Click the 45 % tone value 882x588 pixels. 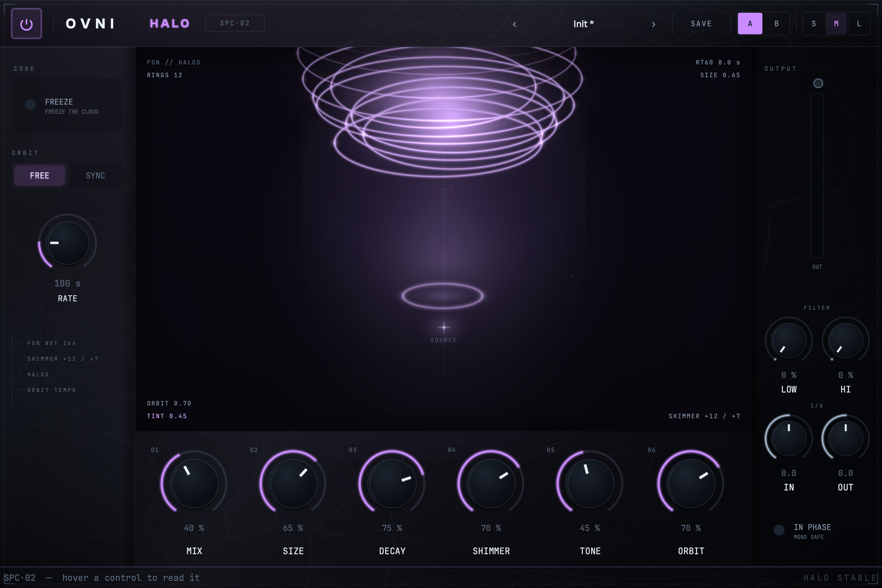[x=590, y=528]
